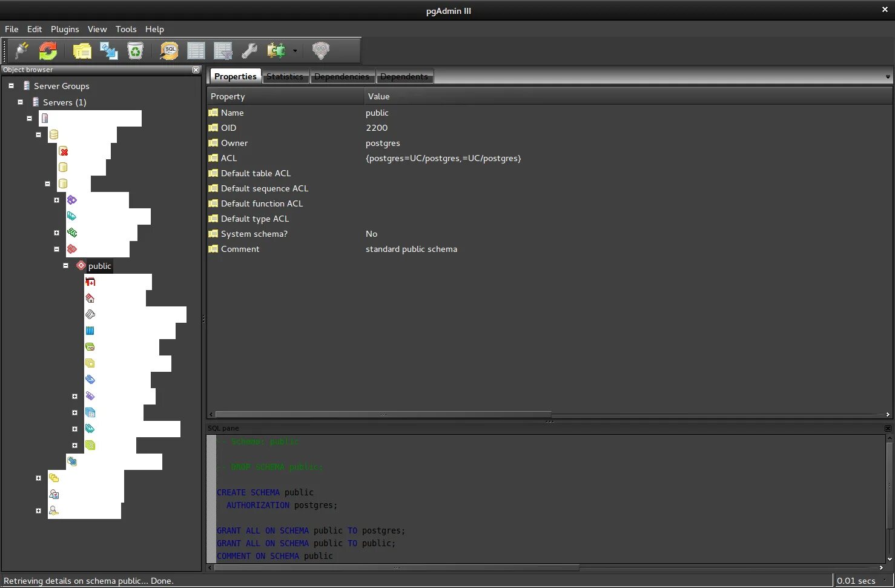Open plugins dropdown arrow in toolbar
Screen dimensions: 895x588
(295, 51)
